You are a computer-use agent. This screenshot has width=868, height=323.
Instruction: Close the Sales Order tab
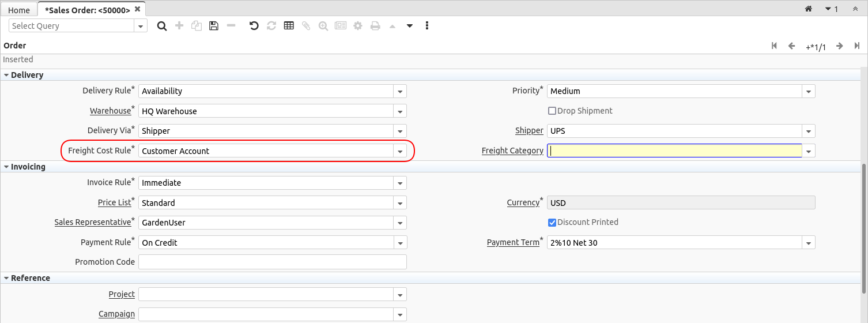coord(137,9)
